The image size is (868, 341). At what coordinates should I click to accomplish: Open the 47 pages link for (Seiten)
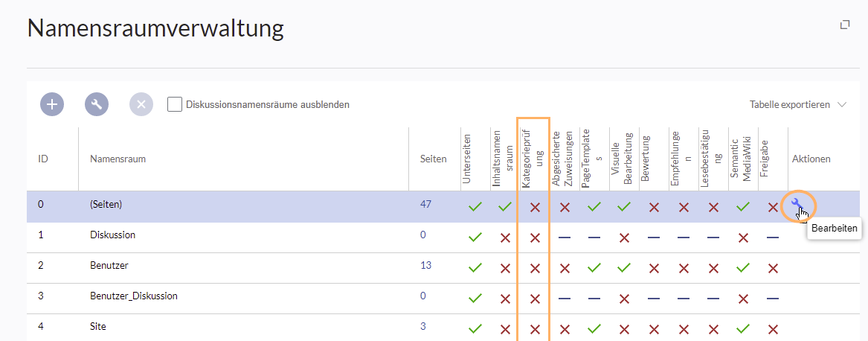(425, 203)
